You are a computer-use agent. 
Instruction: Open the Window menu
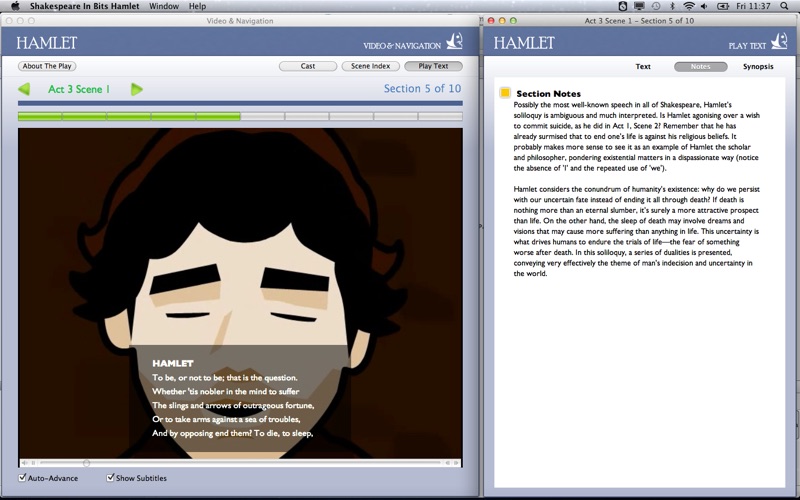(164, 6)
